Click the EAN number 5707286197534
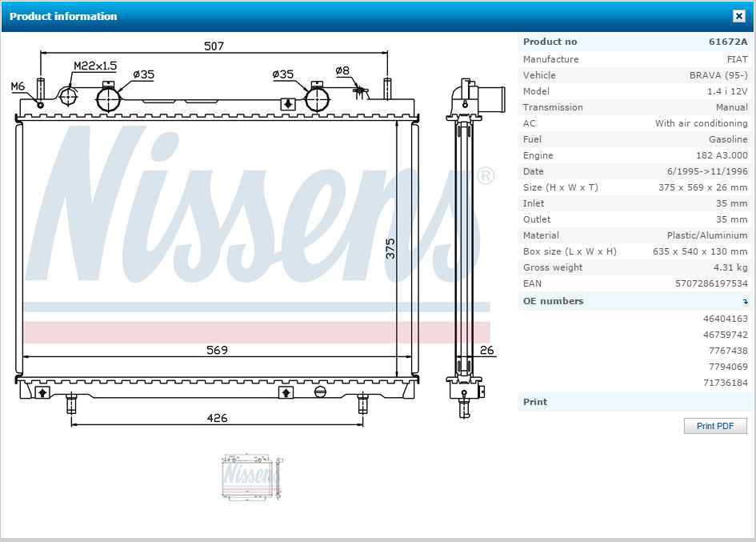The image size is (756, 542). tap(711, 283)
